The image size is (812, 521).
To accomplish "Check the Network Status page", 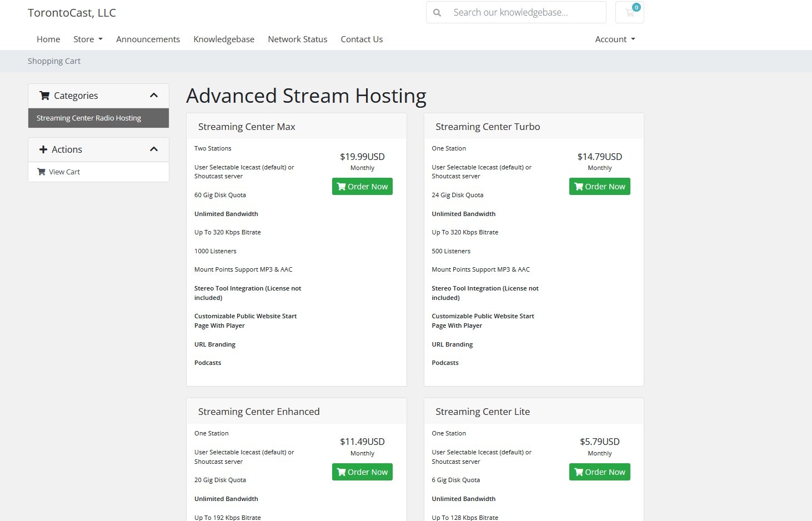I will [298, 39].
